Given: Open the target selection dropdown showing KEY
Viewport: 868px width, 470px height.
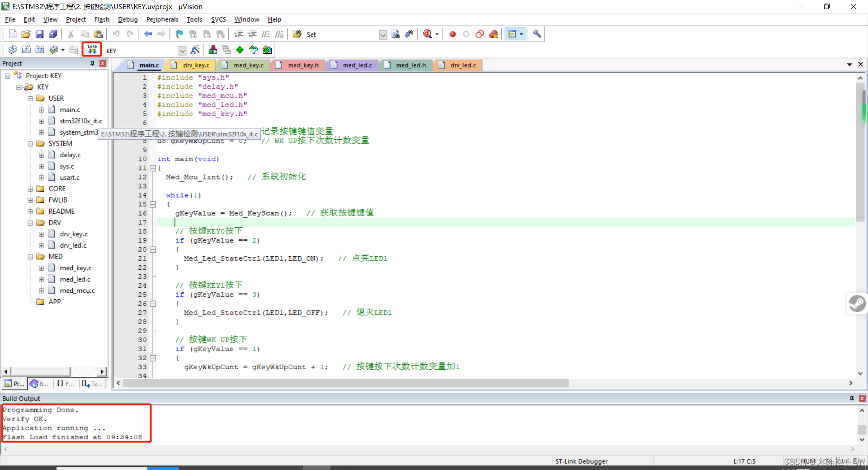Looking at the screenshot, I should pyautogui.click(x=182, y=50).
